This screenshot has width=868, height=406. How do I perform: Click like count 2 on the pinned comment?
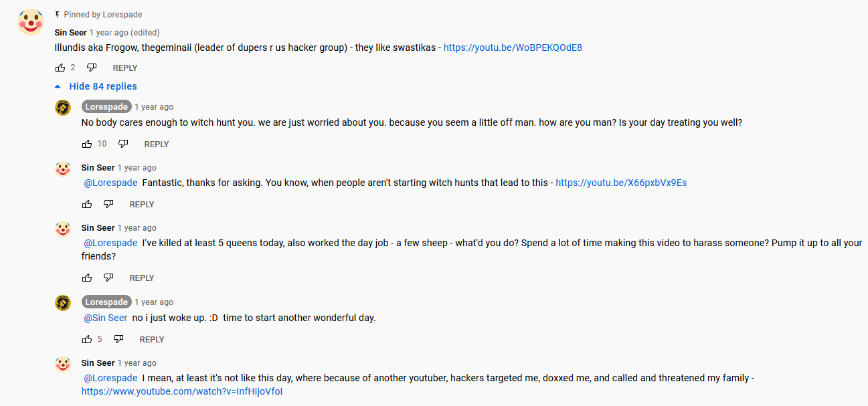tap(73, 68)
